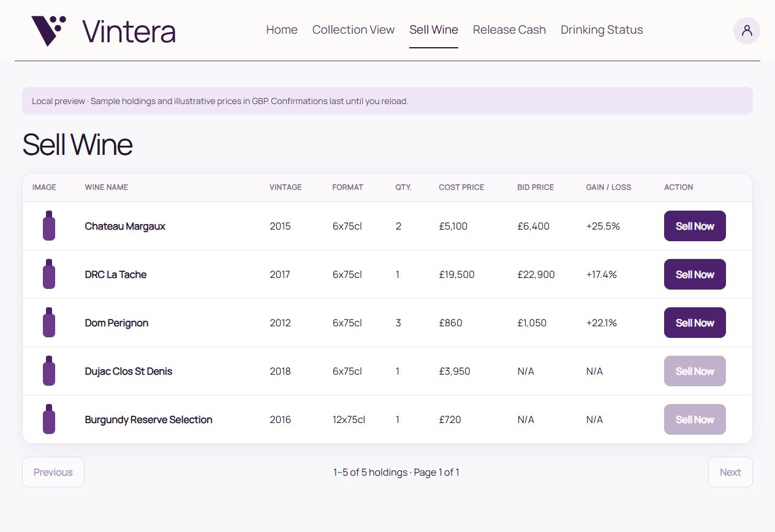Image resolution: width=775 pixels, height=532 pixels.
Task: Select the Dom Perignon wine name
Action: pos(116,323)
